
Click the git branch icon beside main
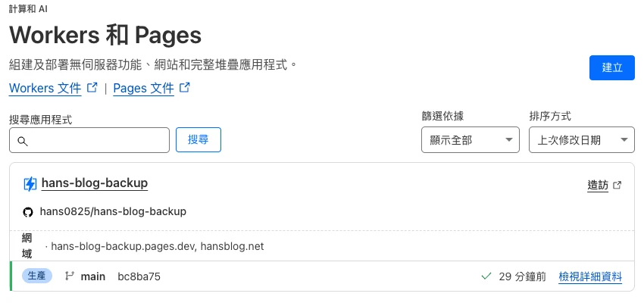tap(70, 276)
